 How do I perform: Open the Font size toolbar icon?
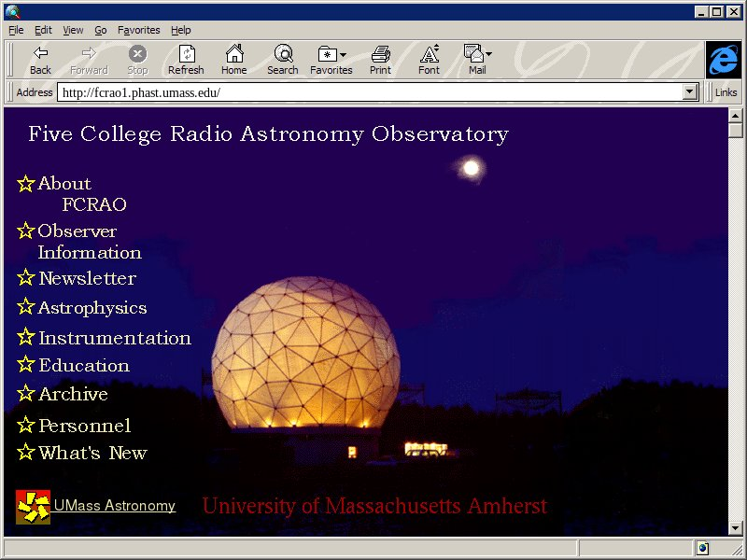[x=429, y=54]
